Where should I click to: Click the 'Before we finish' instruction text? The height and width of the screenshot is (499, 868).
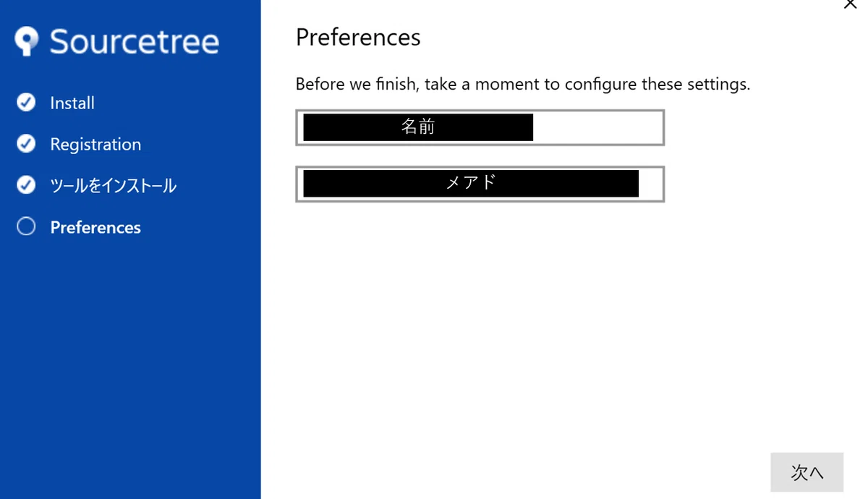(x=523, y=85)
